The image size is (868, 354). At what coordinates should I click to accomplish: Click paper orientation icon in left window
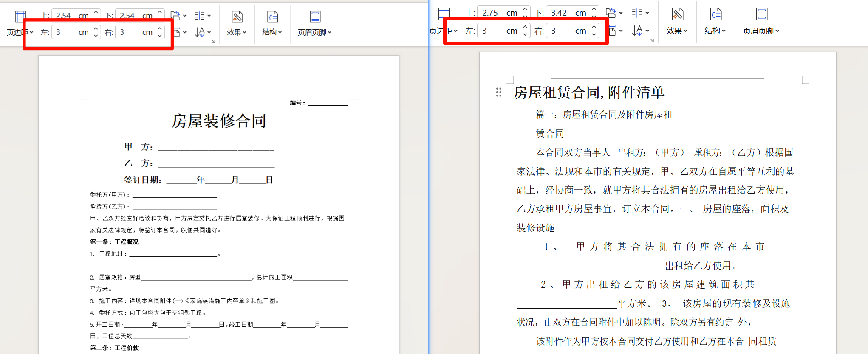tap(175, 16)
